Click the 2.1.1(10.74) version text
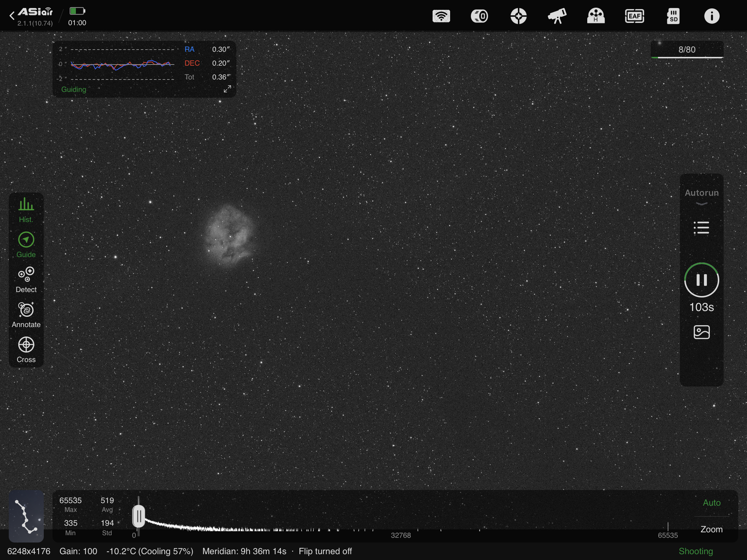Screen dimensions: 747x560 pyautogui.click(x=35, y=23)
